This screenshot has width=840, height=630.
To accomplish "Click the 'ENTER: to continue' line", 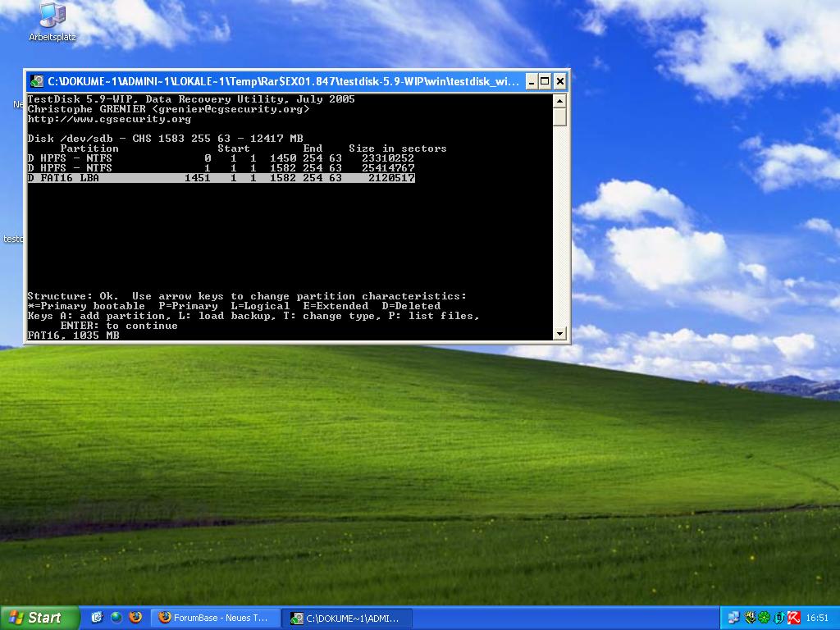I will click(119, 326).
